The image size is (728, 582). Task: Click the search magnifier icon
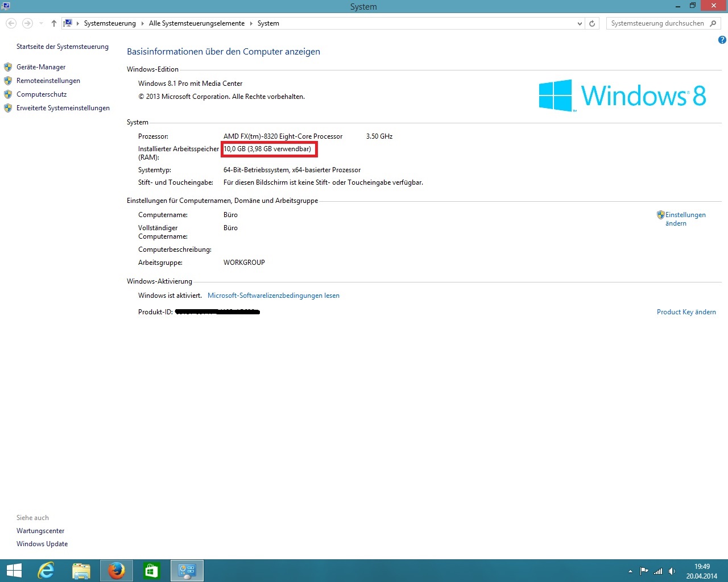coord(713,23)
